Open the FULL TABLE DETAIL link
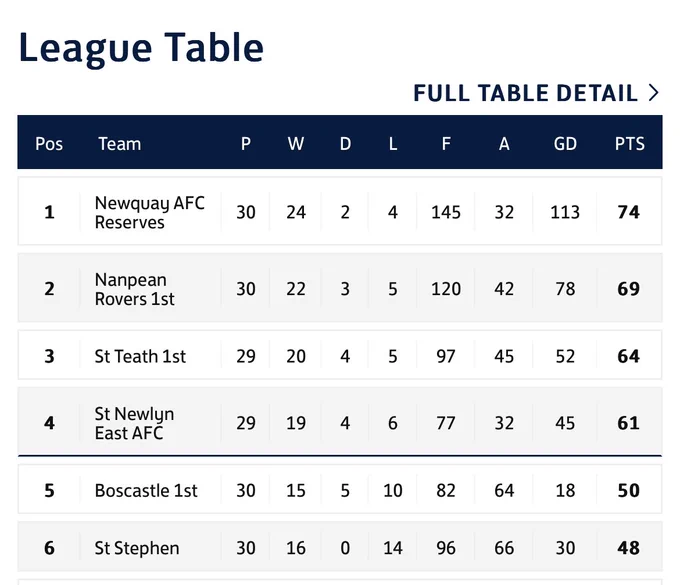The width and height of the screenshot is (680, 585). pyautogui.click(x=536, y=93)
